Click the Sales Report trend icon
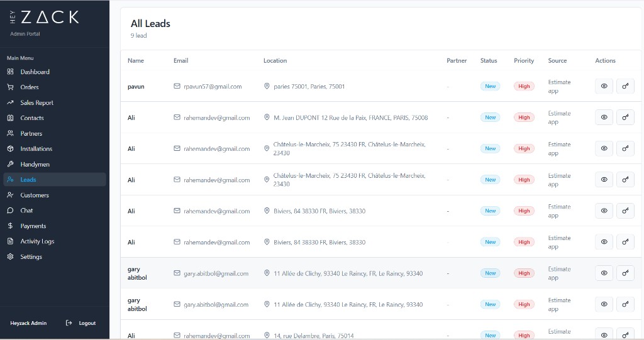 point(10,102)
